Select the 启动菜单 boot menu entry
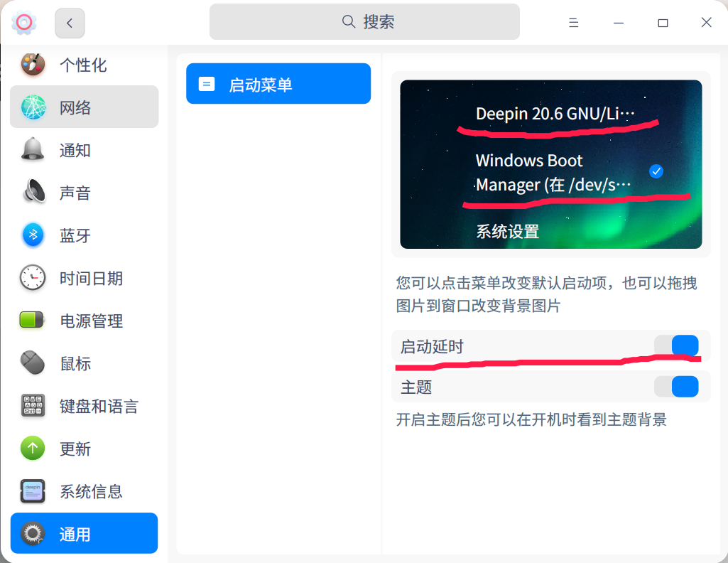The height and width of the screenshot is (563, 728). (x=278, y=83)
